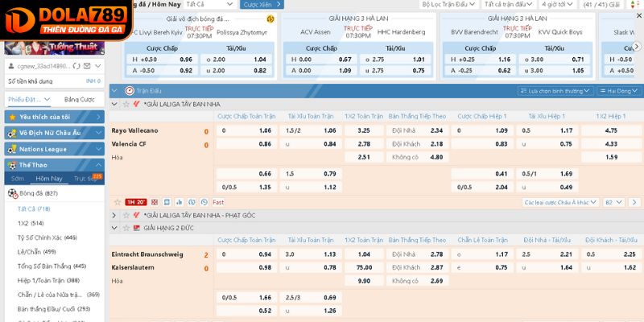Open the bar chart statistics icon
Screen dimensions: 644x322
tap(179, 202)
